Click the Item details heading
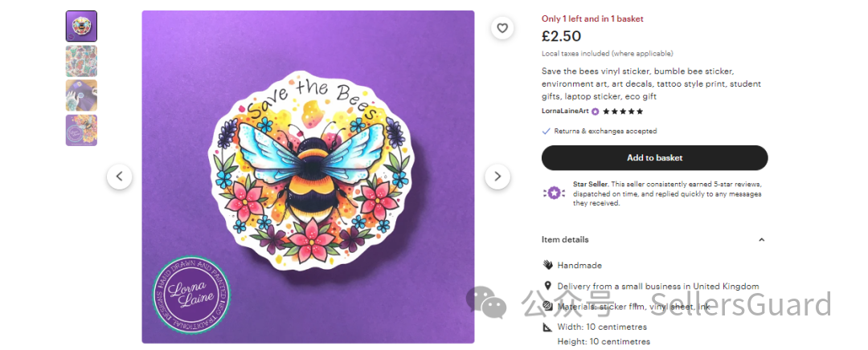868x350 pixels. [565, 239]
